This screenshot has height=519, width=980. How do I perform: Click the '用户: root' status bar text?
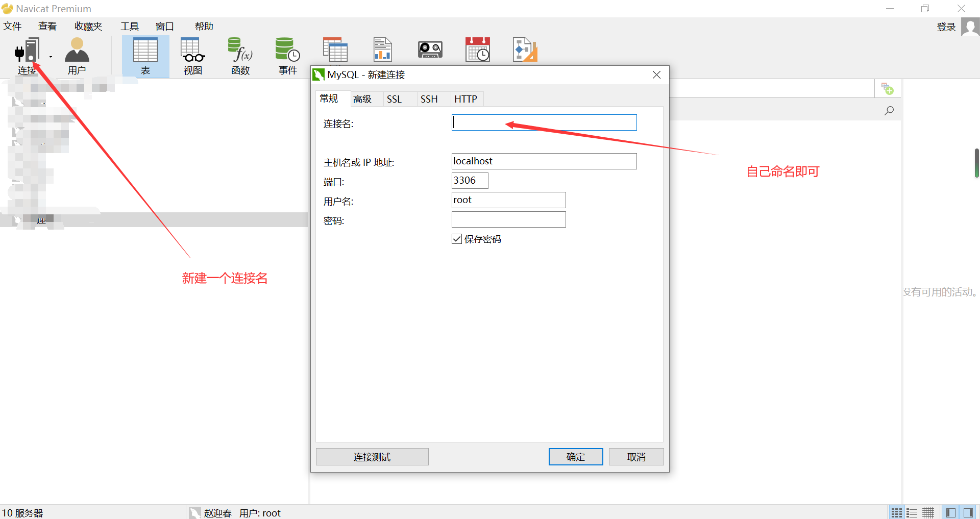260,513
